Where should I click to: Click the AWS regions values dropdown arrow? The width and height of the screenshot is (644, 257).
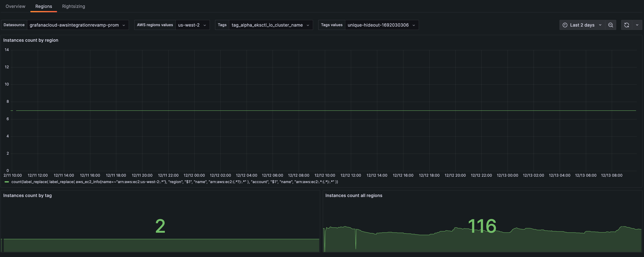tap(204, 25)
